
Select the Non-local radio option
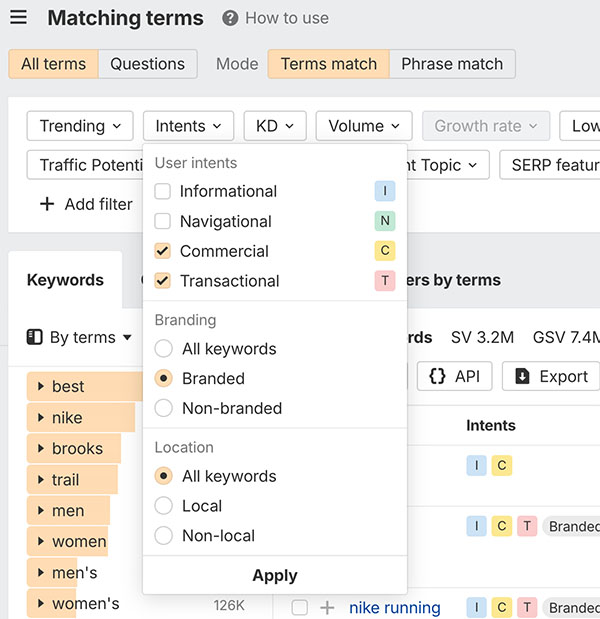point(163,536)
